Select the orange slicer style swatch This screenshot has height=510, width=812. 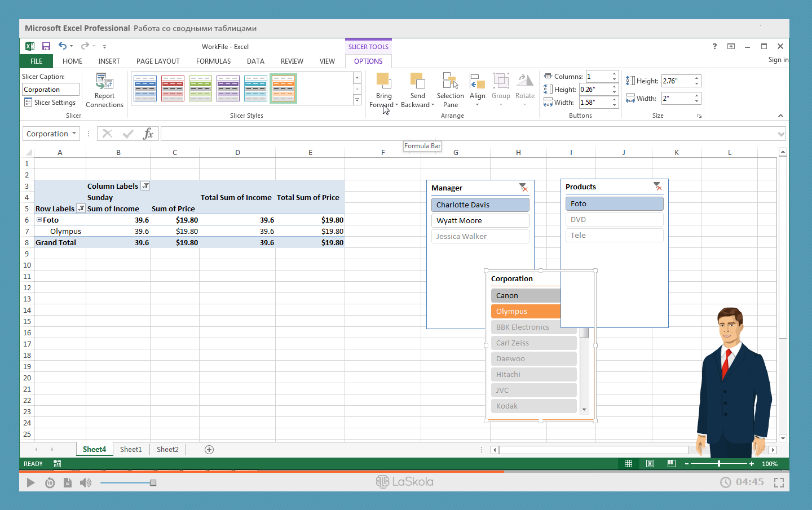(x=283, y=88)
